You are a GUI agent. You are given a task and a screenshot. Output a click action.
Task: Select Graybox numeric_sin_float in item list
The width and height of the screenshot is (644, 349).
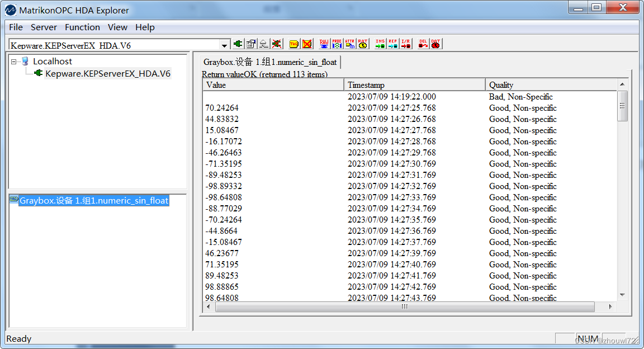[x=94, y=201]
